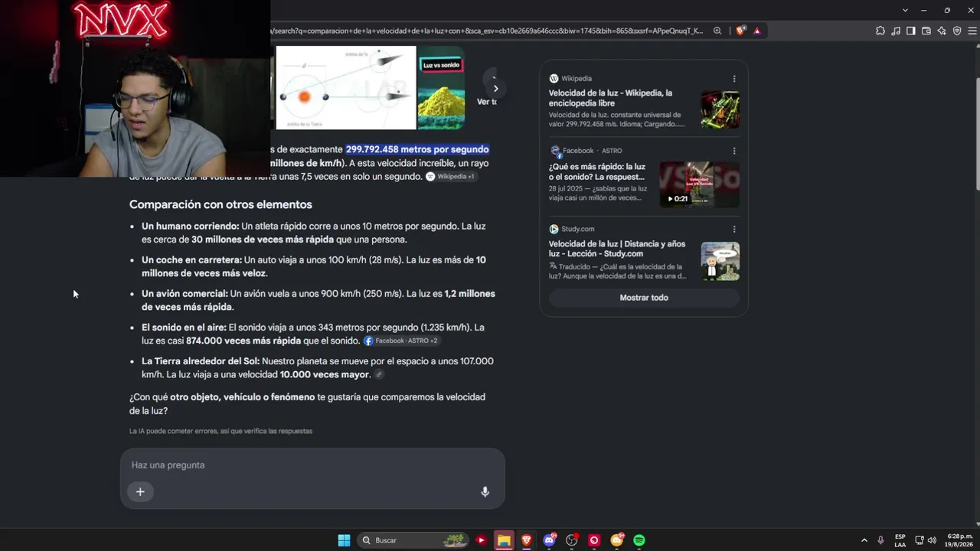Click the Haz una pregunta input field

click(312, 465)
